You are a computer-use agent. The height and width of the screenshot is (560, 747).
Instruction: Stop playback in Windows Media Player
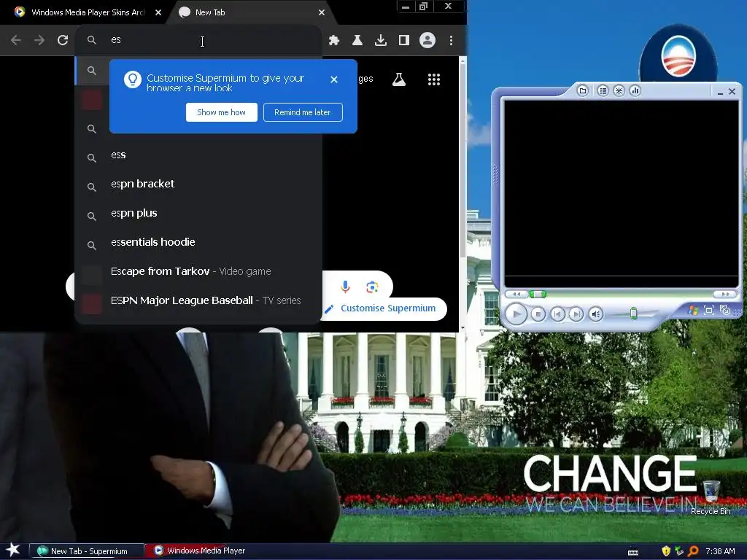coord(538,314)
